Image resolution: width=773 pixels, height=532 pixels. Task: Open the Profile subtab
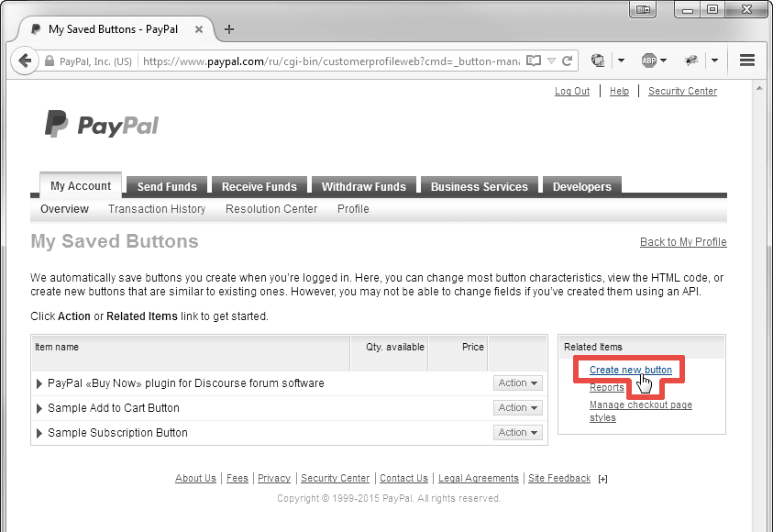pos(353,209)
